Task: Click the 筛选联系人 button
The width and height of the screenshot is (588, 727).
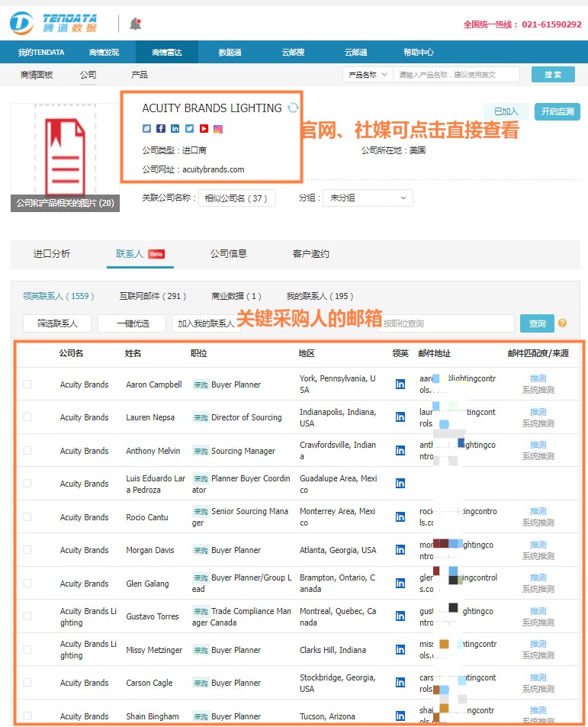Action: pos(57,323)
